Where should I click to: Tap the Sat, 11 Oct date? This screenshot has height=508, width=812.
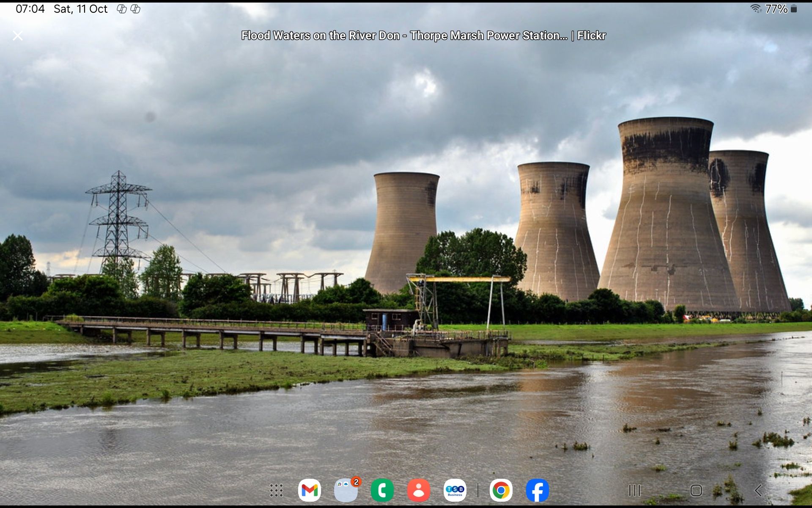point(80,9)
